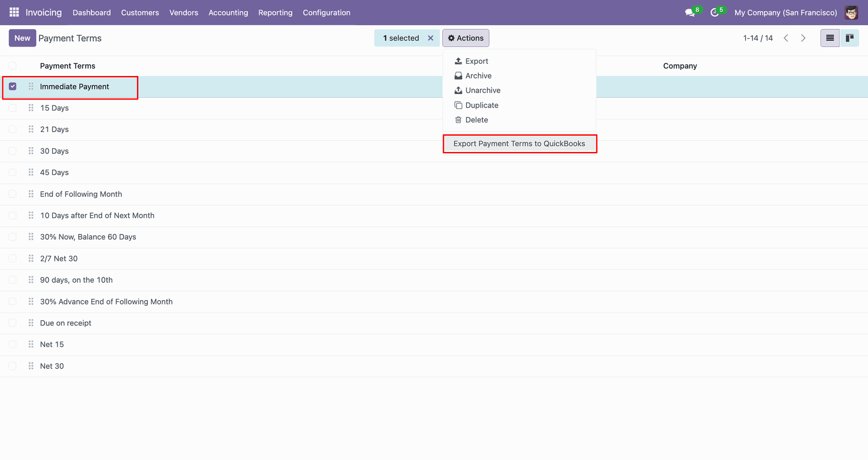Image resolution: width=868 pixels, height=460 pixels.
Task: Collapse the Actions dropdown
Action: coord(466,38)
